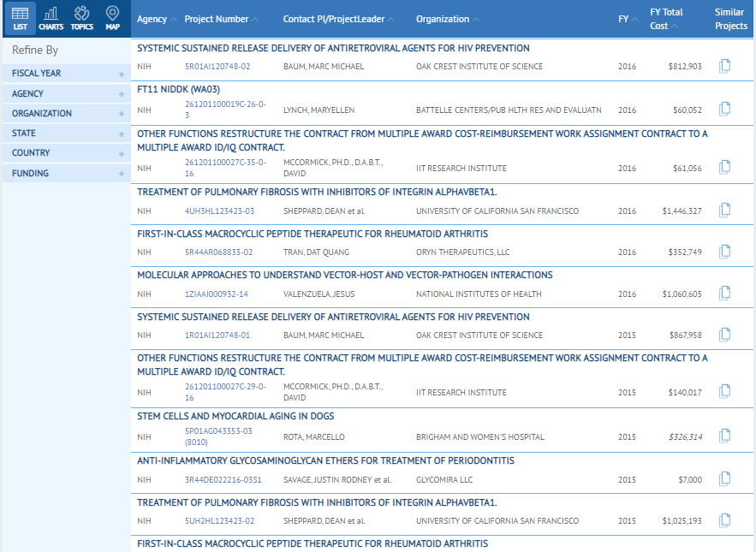Screen dimensions: 756x552
Task: Sort results by FY column
Action: tap(628, 20)
